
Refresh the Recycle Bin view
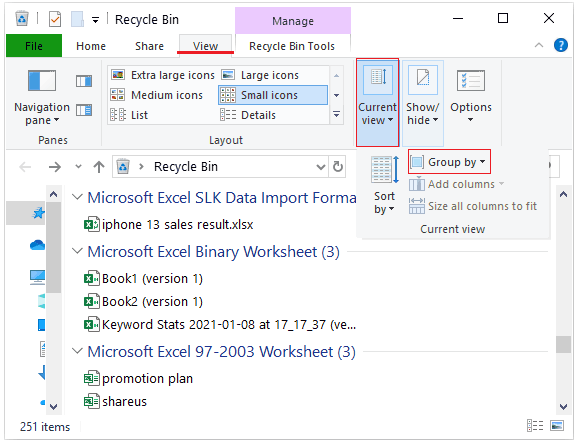(338, 167)
